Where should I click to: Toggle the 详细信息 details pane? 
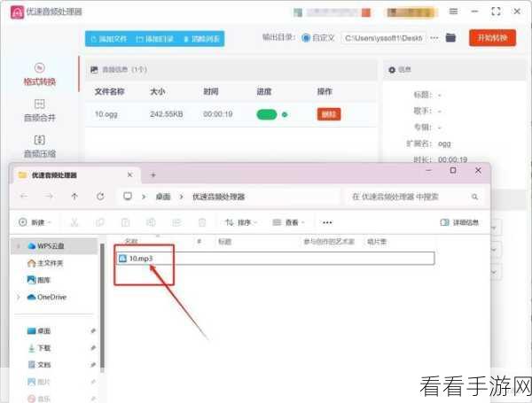coord(459,222)
